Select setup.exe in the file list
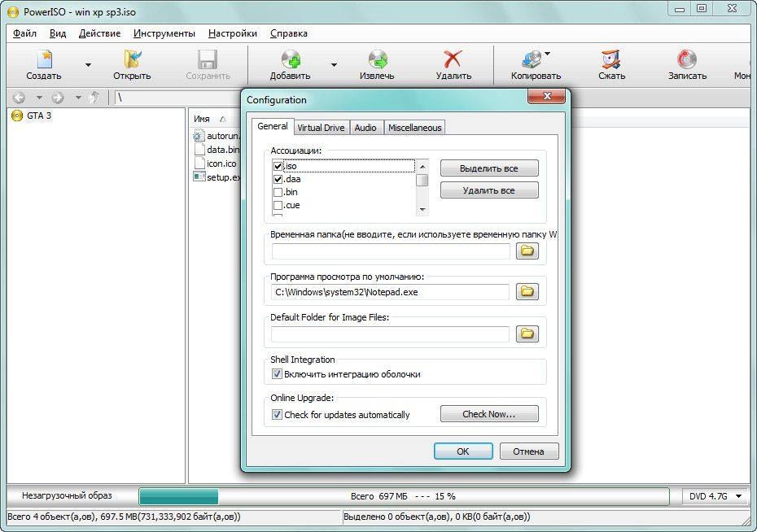Screen dimensions: 757x532 (217, 177)
